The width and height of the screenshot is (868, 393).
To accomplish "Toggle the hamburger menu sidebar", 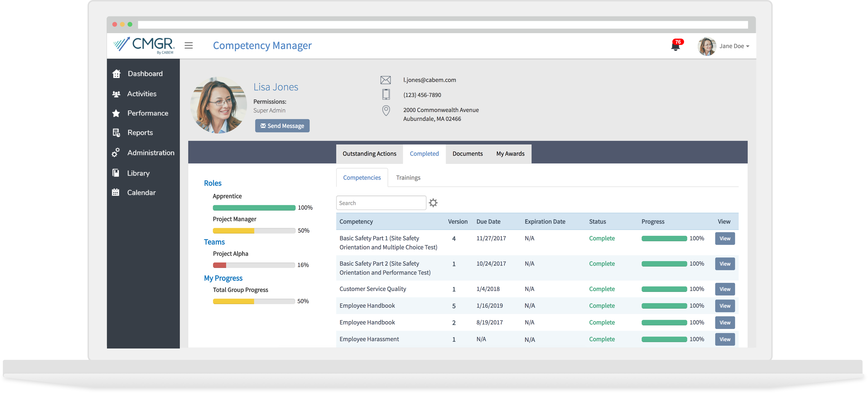I will click(x=189, y=45).
